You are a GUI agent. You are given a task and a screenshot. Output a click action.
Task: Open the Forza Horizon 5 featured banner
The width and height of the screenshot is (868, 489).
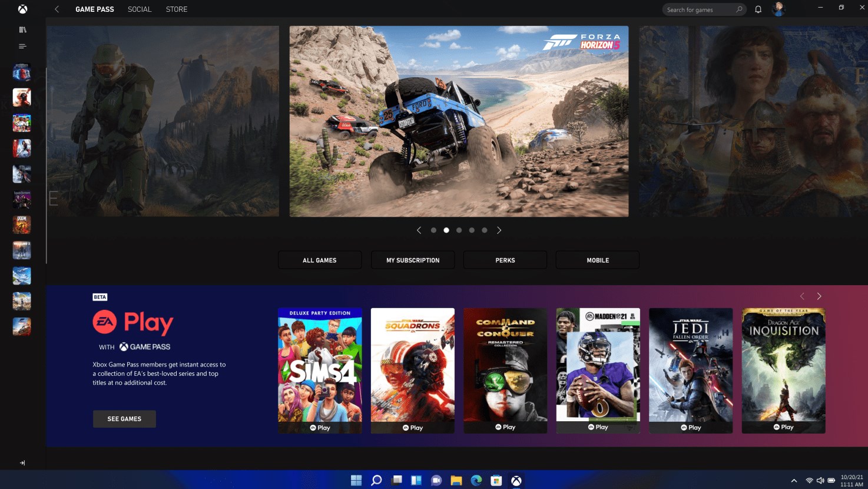(x=459, y=121)
